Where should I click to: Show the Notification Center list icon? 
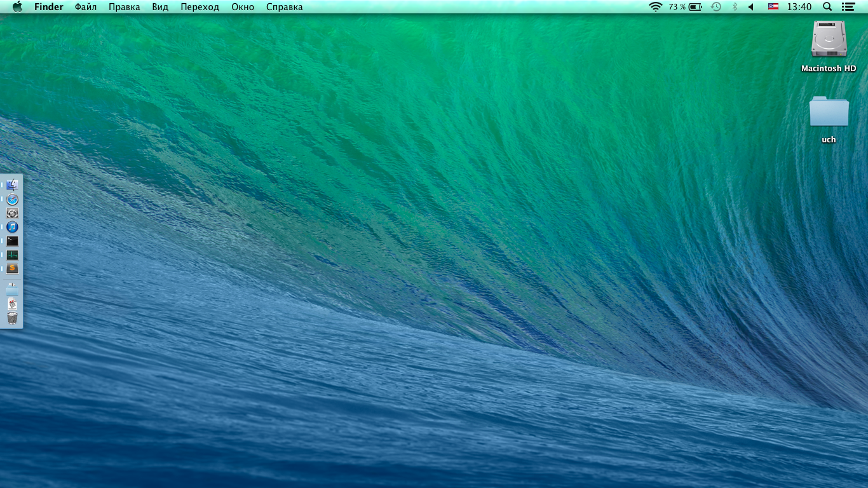point(848,7)
